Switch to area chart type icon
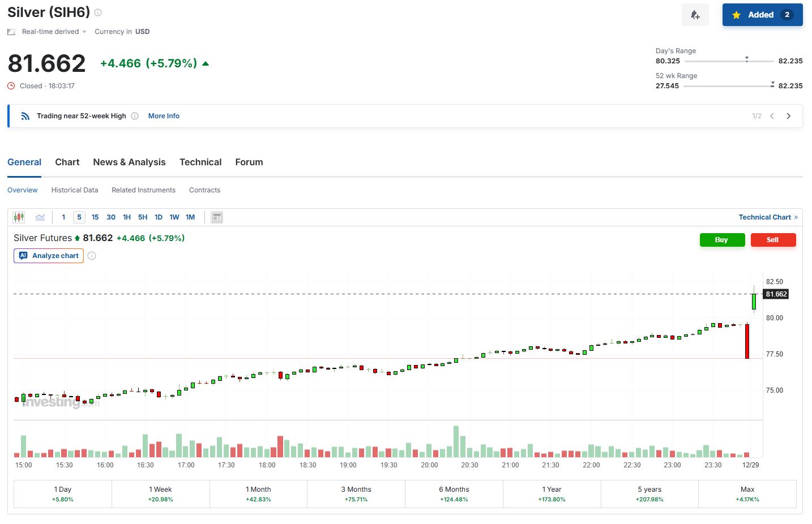Viewport: 812px width, 524px height. [40, 217]
